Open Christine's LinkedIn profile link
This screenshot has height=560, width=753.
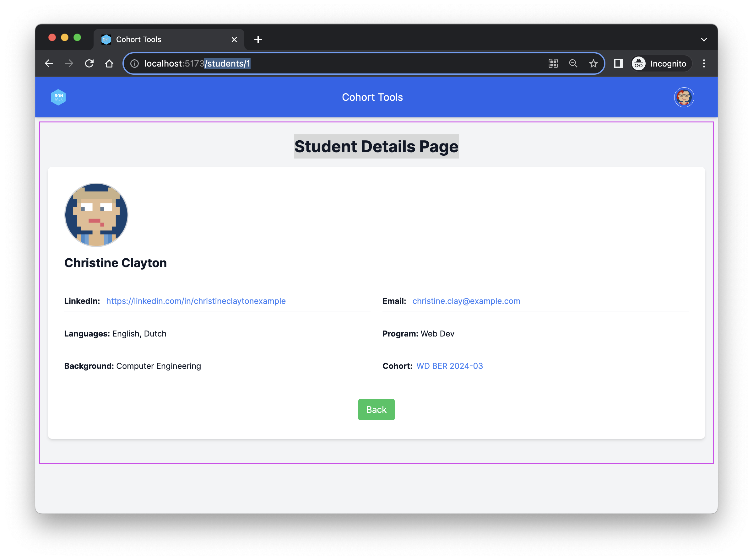coord(196,301)
